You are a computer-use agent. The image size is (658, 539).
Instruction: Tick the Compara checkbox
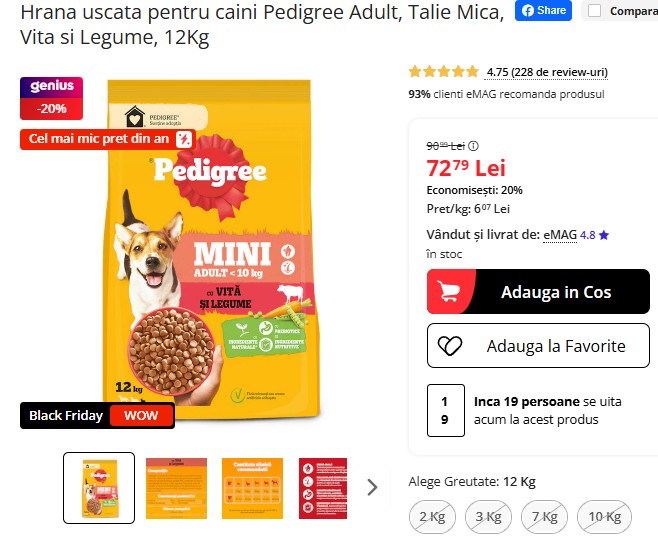594,11
